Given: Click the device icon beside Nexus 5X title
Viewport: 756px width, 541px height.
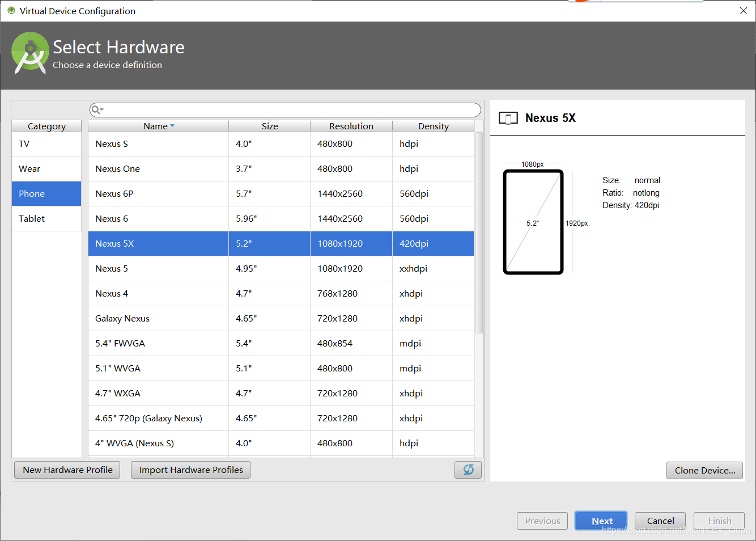Looking at the screenshot, I should pyautogui.click(x=508, y=118).
